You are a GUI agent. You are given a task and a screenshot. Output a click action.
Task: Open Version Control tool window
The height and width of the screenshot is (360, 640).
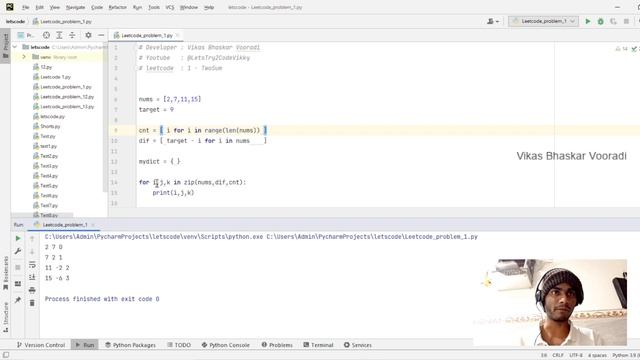point(41,345)
